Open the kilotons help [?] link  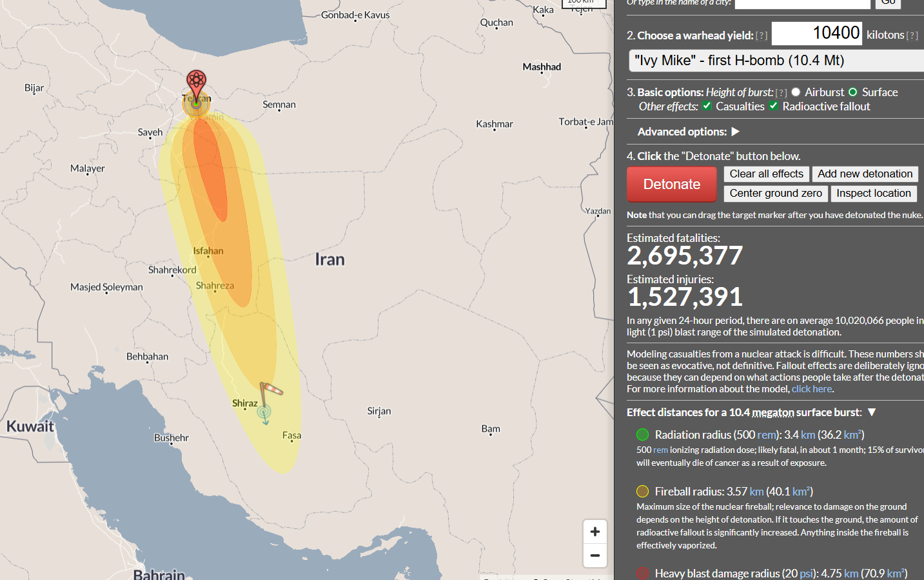[912, 36]
